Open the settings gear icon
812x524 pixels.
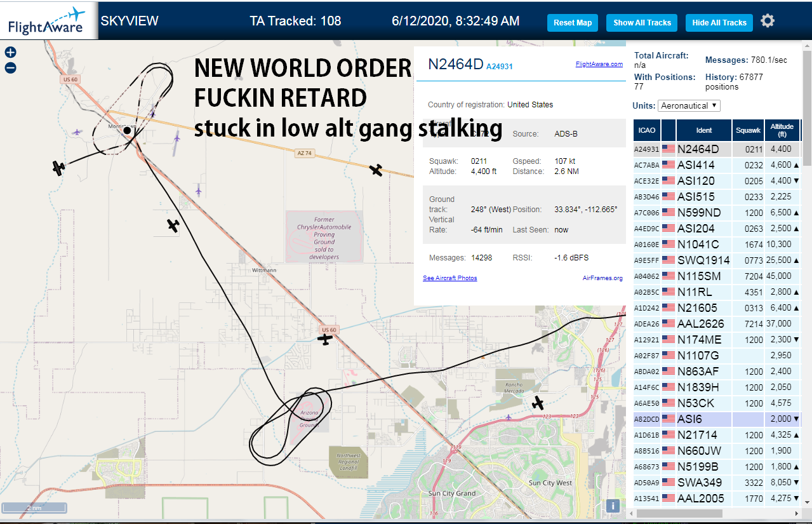click(768, 21)
